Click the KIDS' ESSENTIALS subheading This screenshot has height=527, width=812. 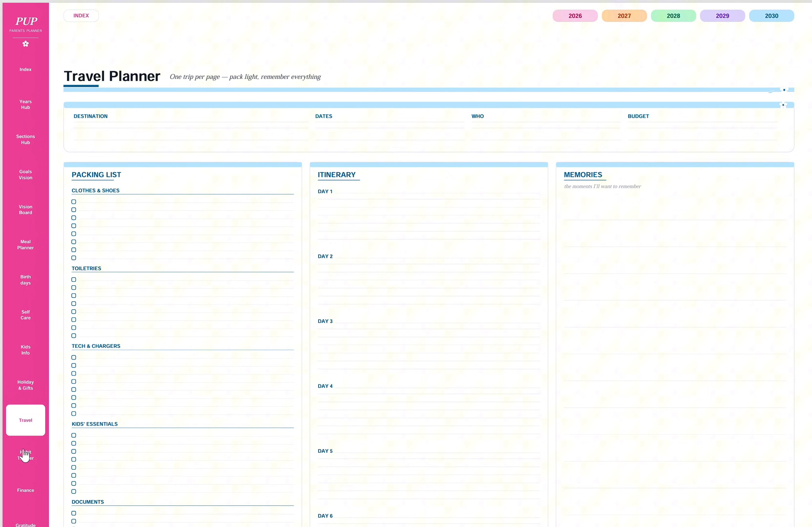click(94, 424)
